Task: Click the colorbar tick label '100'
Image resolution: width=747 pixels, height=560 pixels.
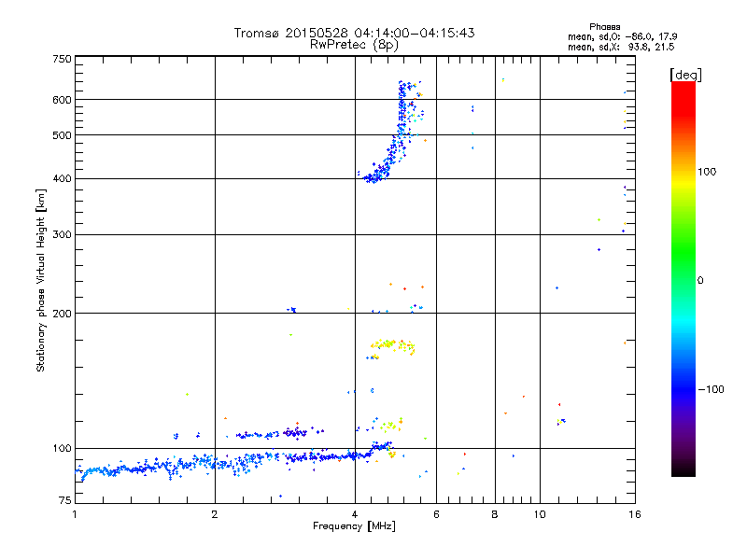Action: point(707,172)
